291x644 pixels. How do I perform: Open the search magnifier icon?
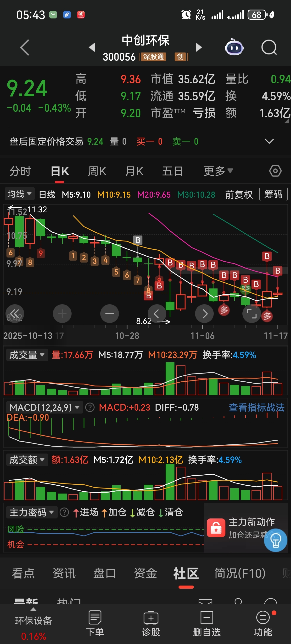(x=269, y=47)
